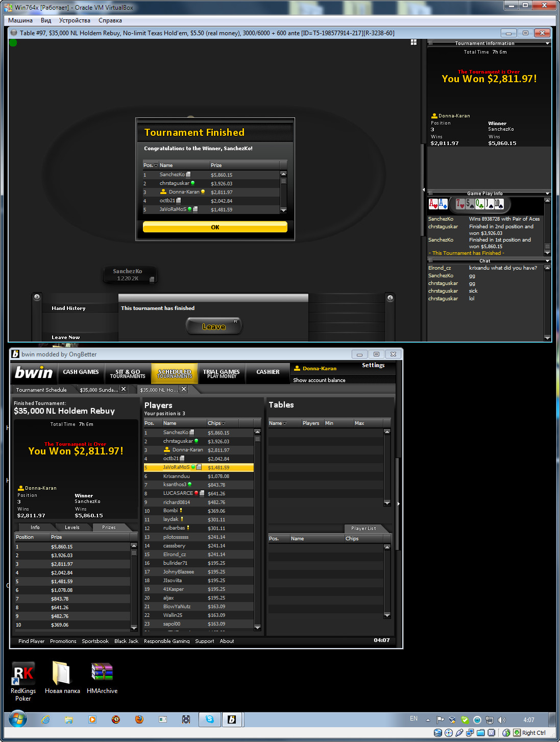Click Find Player link
This screenshot has width=560, height=742.
point(31,641)
